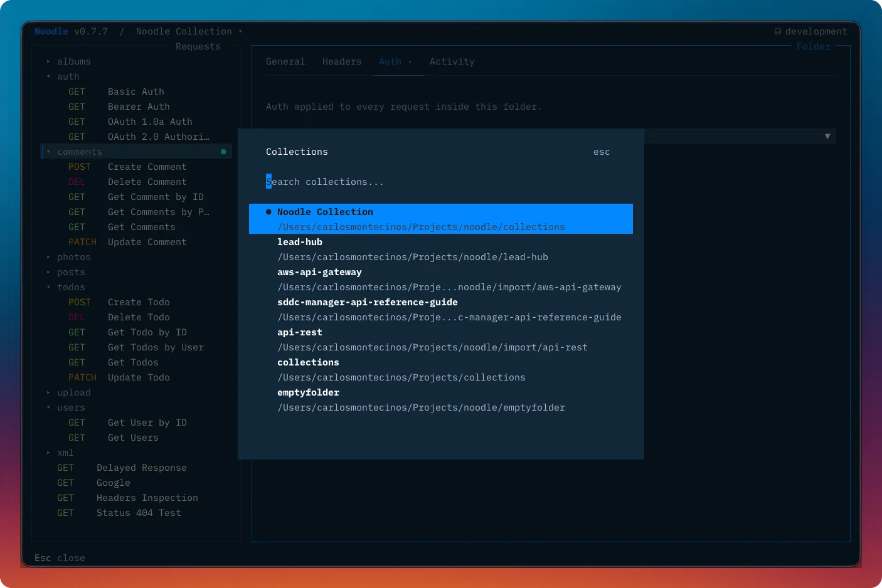Image resolution: width=882 pixels, height=588 pixels.
Task: Pick the sddc-manager-api-reference-guide collection
Action: coord(441,309)
